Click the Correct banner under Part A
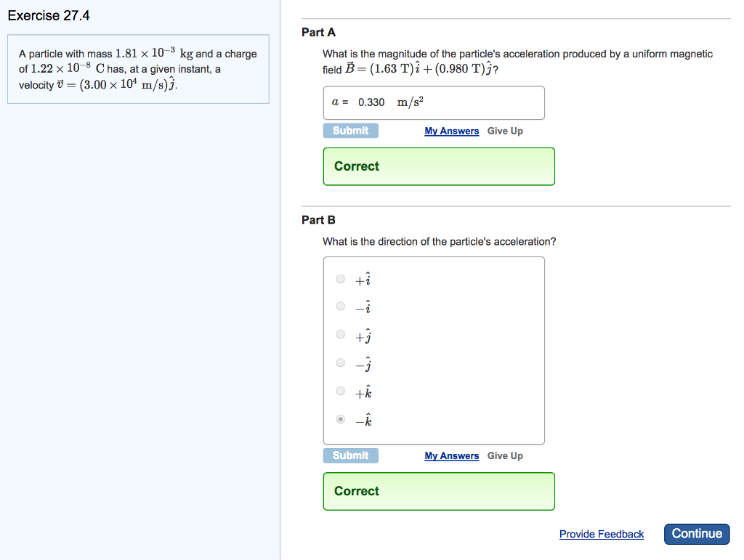 pos(439,166)
